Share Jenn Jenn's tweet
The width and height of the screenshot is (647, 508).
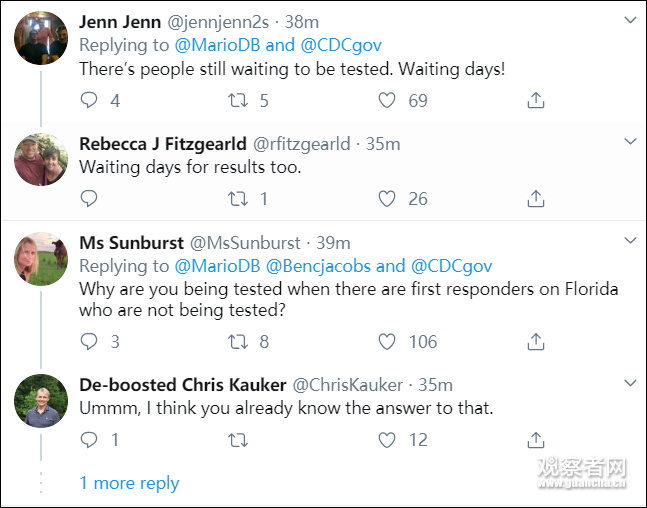point(536,100)
